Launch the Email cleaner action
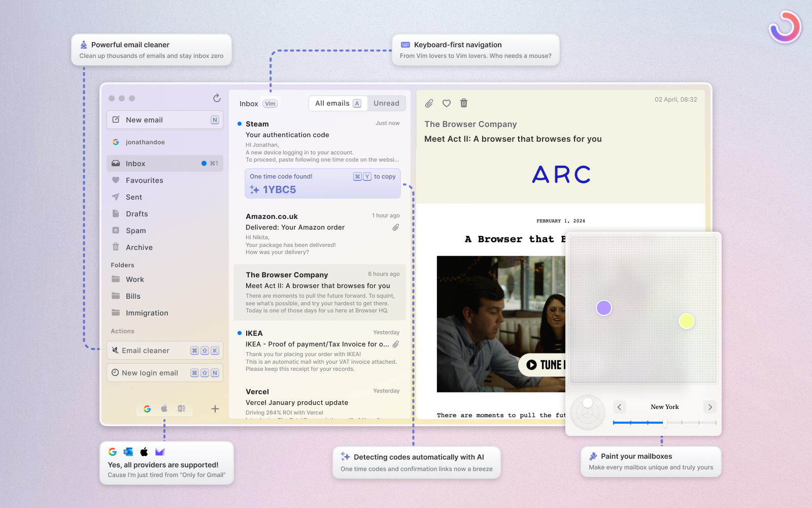Screen dimensions: 812x508 [x=165, y=351]
